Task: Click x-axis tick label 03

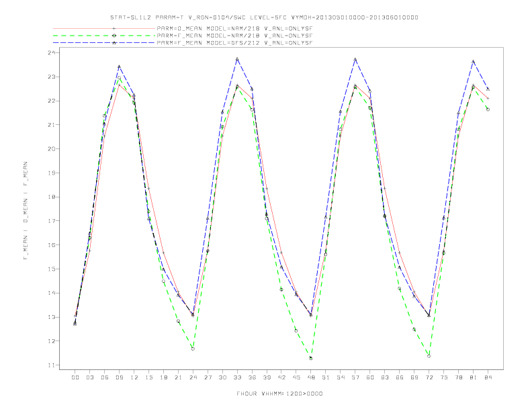Action: 89,377
